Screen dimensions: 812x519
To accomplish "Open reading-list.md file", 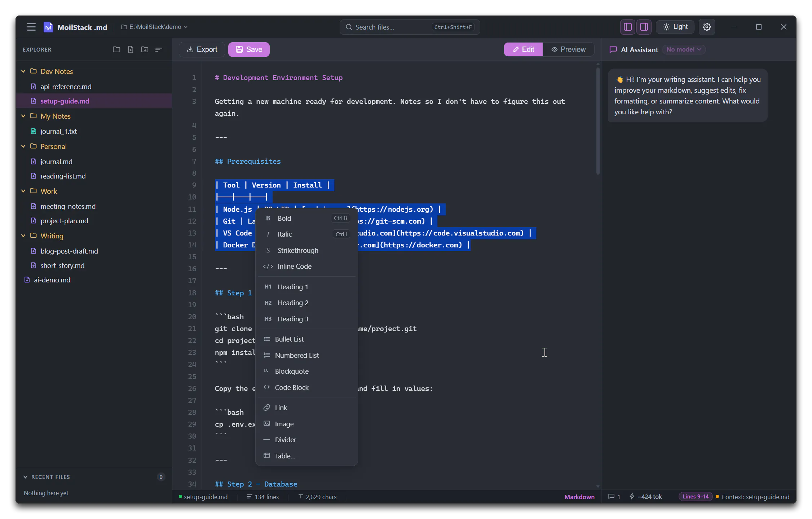I will pyautogui.click(x=94, y=176).
